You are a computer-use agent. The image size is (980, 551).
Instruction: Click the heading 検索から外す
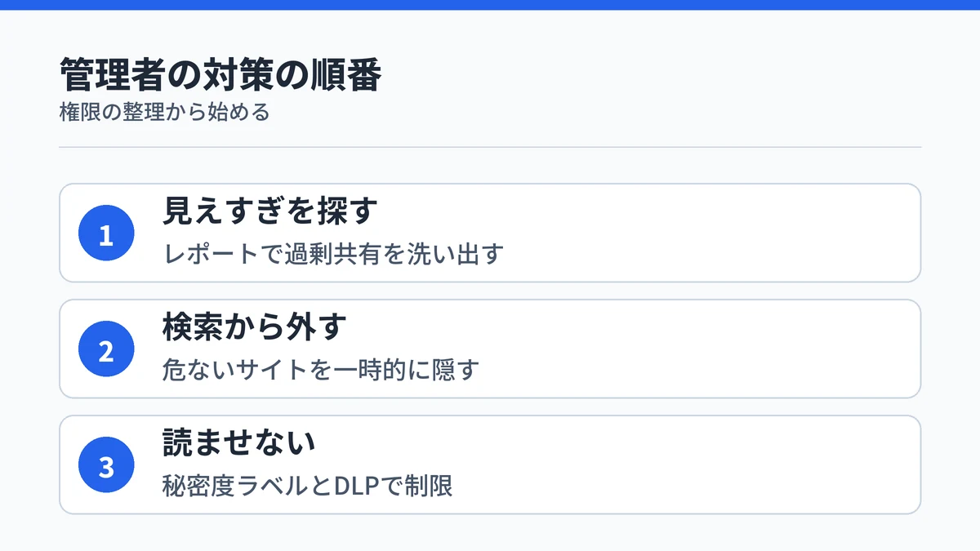click(x=255, y=327)
